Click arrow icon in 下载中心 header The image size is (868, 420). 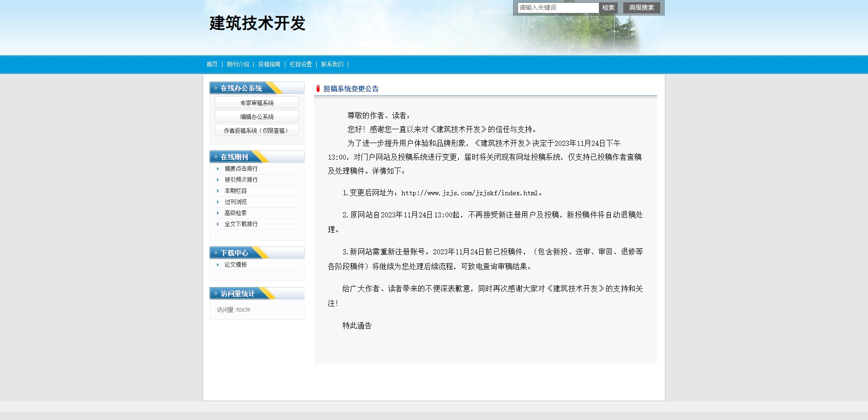[216, 253]
